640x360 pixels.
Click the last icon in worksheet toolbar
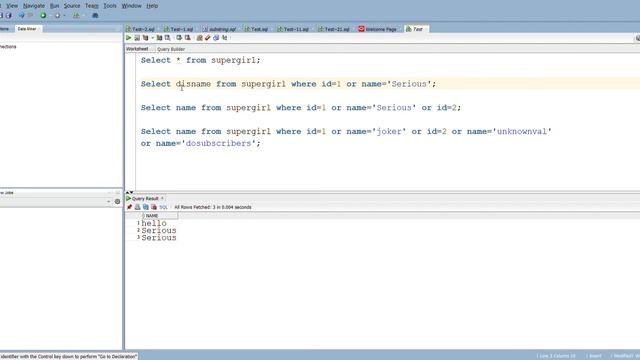[x=224, y=38]
